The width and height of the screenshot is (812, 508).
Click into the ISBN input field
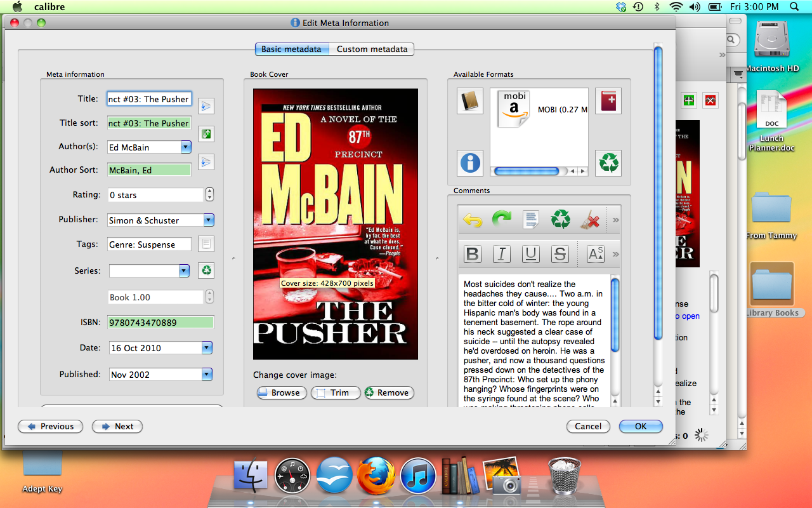click(x=160, y=323)
